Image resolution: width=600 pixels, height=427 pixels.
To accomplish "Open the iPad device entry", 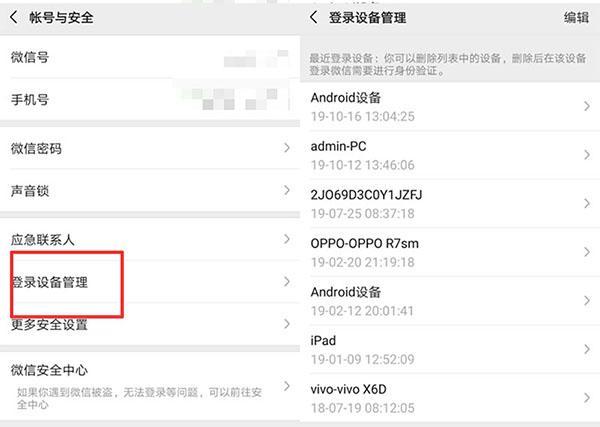I will coord(450,349).
